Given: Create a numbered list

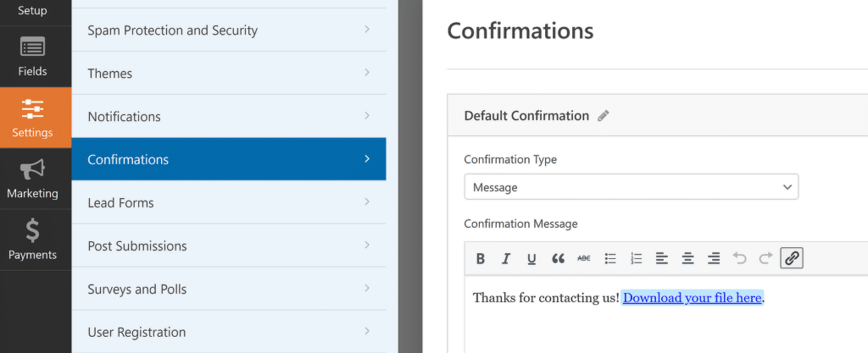Looking at the screenshot, I should click(x=636, y=258).
